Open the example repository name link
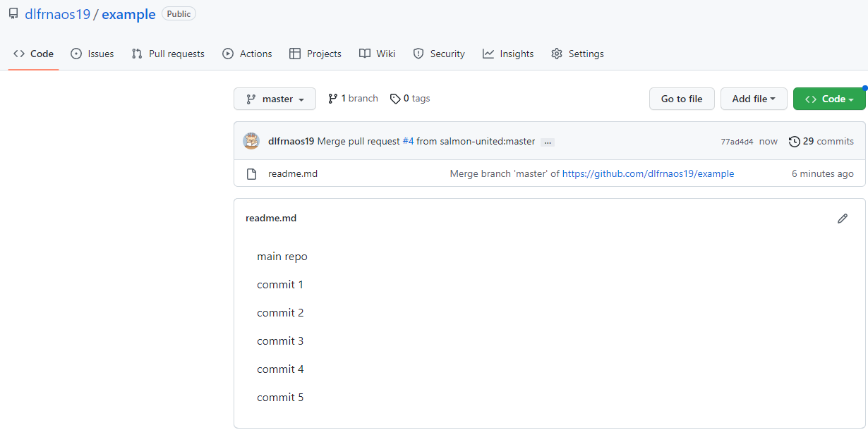The image size is (868, 430). click(128, 14)
